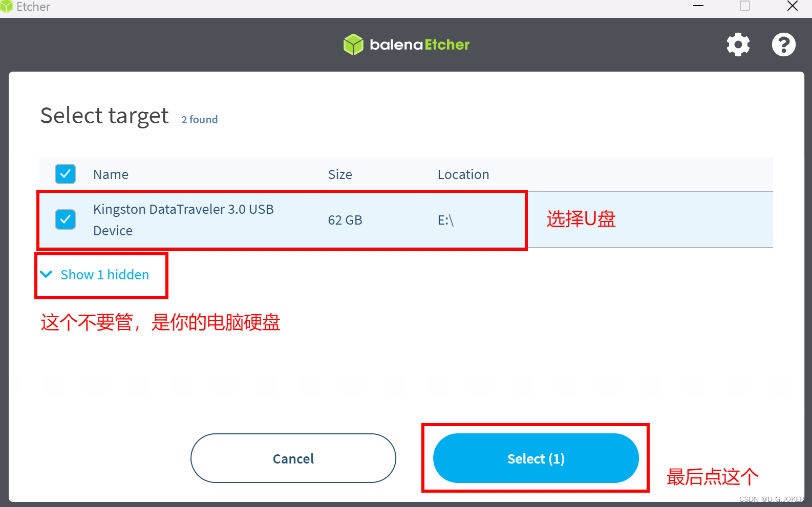Click the E:\ location cell
Viewport: 812px width, 507px height.
tap(445, 220)
